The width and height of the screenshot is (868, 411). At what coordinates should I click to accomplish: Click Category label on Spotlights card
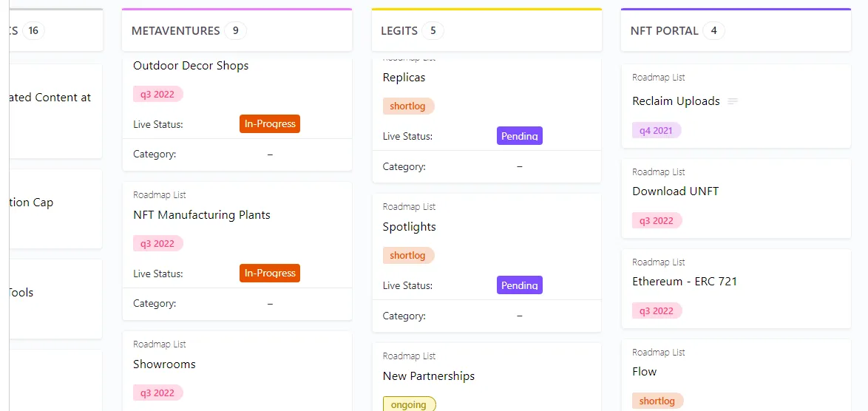click(x=404, y=316)
